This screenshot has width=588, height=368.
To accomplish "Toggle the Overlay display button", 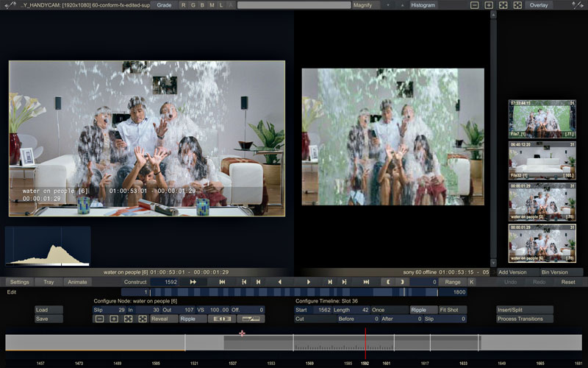I will pyautogui.click(x=539, y=5).
